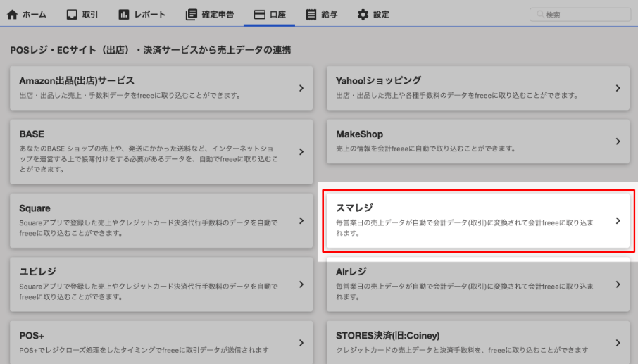This screenshot has height=364, width=638.
Task: Choose the Airレジ integration card
Action: click(478, 283)
